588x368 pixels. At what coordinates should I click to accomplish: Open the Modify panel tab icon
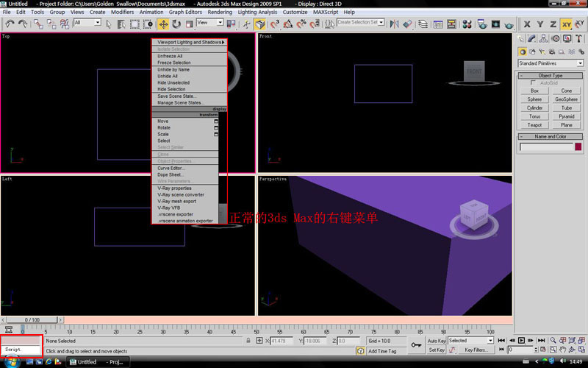pyautogui.click(x=531, y=39)
